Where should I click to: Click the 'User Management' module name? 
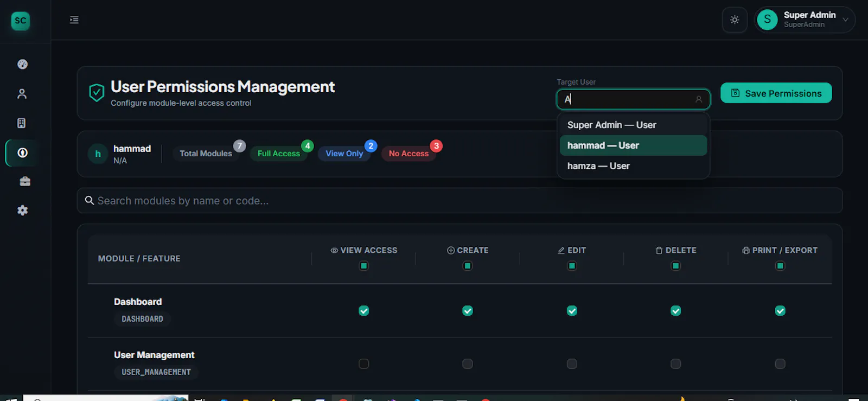coord(154,355)
